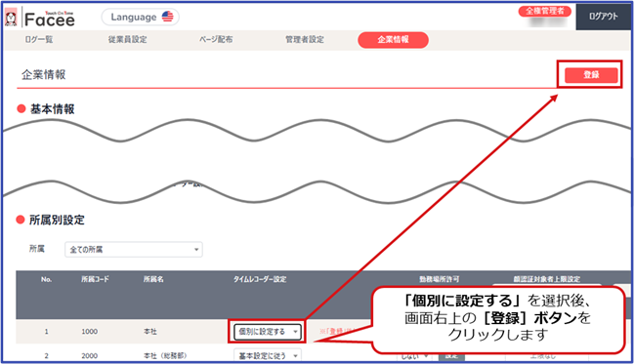Image resolution: width=634 pixels, height=364 pixels.
Task: Open 管理者設定 tab
Action: click(305, 39)
